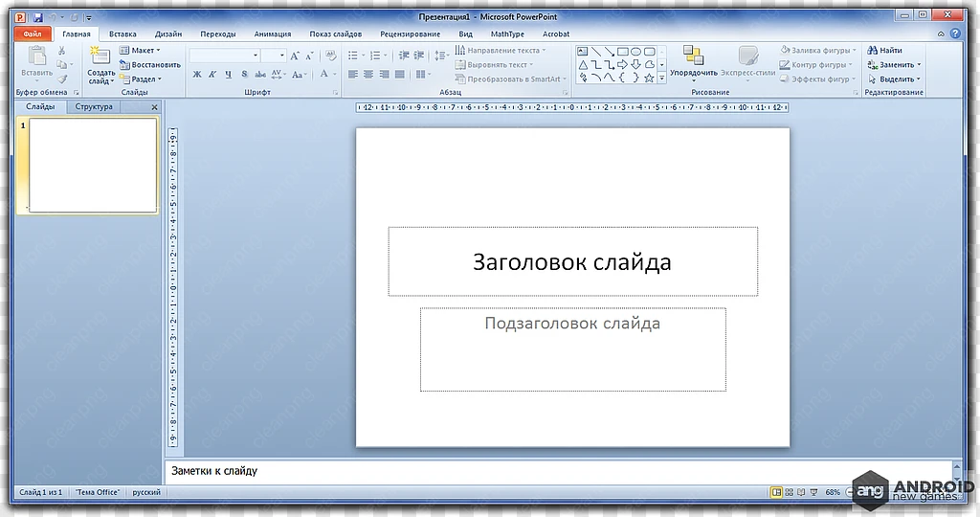Click Контур фигуры shape outline button

pyautogui.click(x=815, y=64)
